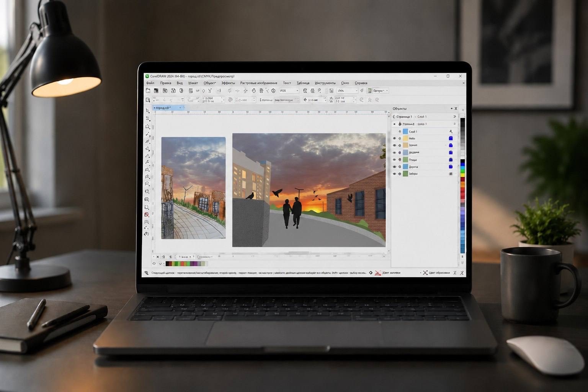The width and height of the screenshot is (588, 392).
Task: Click the round icon at right of Заборы row
Action: 451,174
